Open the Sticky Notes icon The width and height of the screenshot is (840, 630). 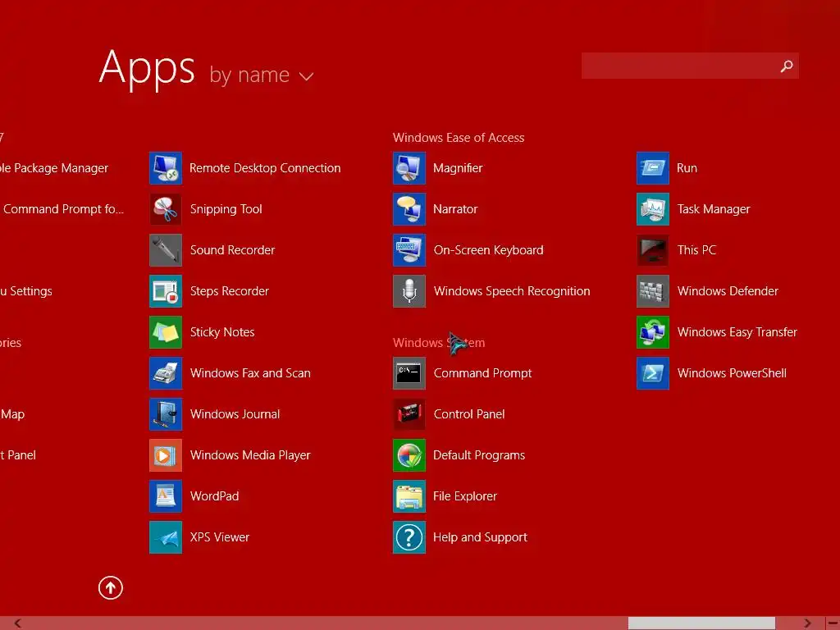[166, 332]
